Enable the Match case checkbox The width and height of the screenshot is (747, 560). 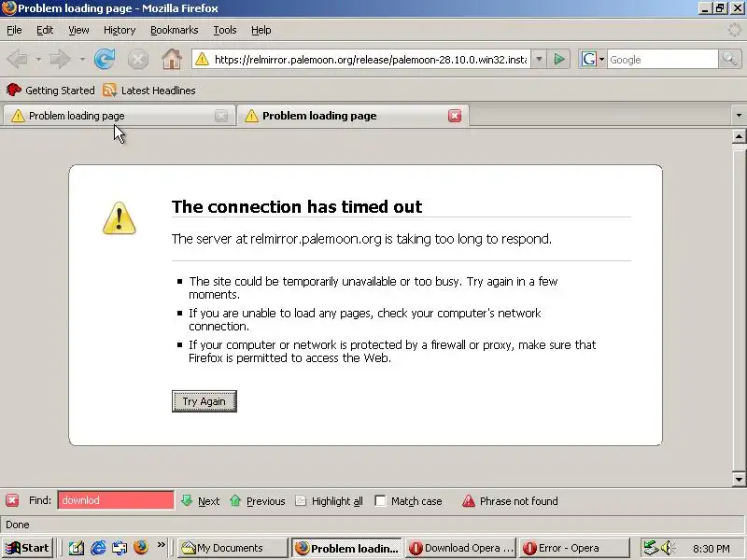(x=380, y=501)
